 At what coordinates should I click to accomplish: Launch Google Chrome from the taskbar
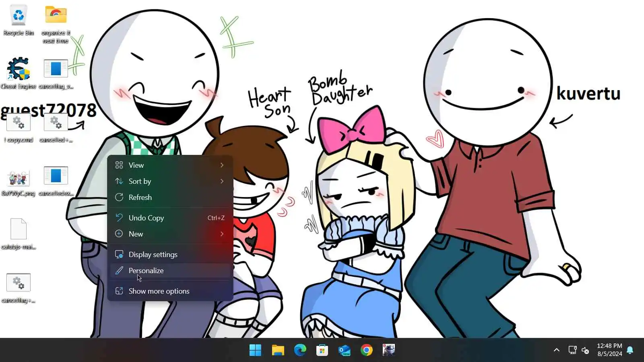click(x=366, y=350)
